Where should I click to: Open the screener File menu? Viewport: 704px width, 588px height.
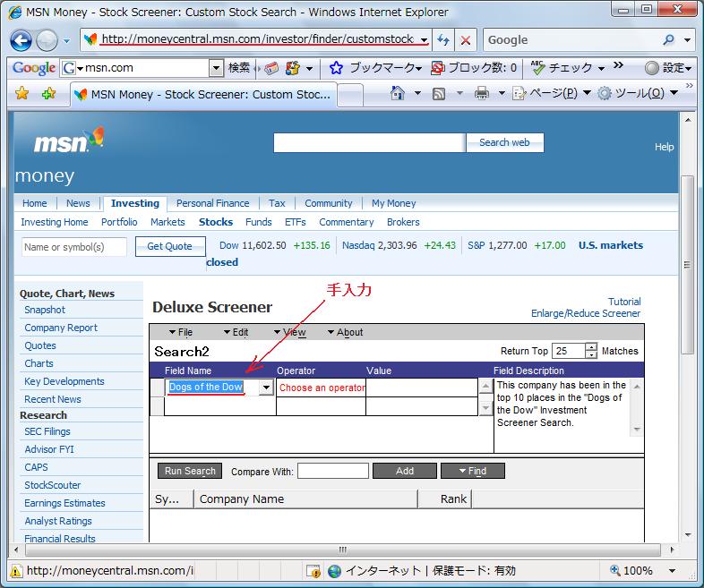[x=180, y=332]
